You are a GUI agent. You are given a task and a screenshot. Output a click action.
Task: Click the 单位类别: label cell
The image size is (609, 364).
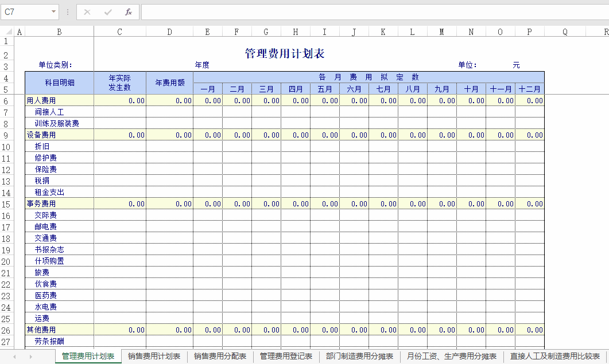55,65
